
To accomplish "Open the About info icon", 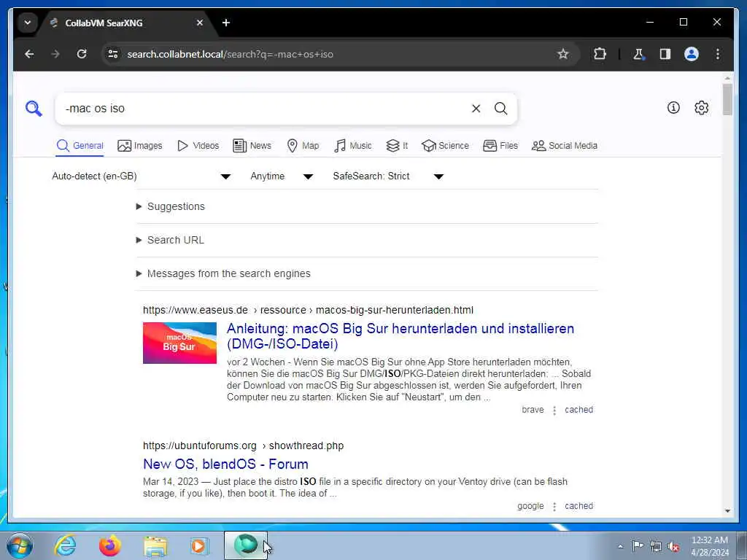I will (673, 108).
